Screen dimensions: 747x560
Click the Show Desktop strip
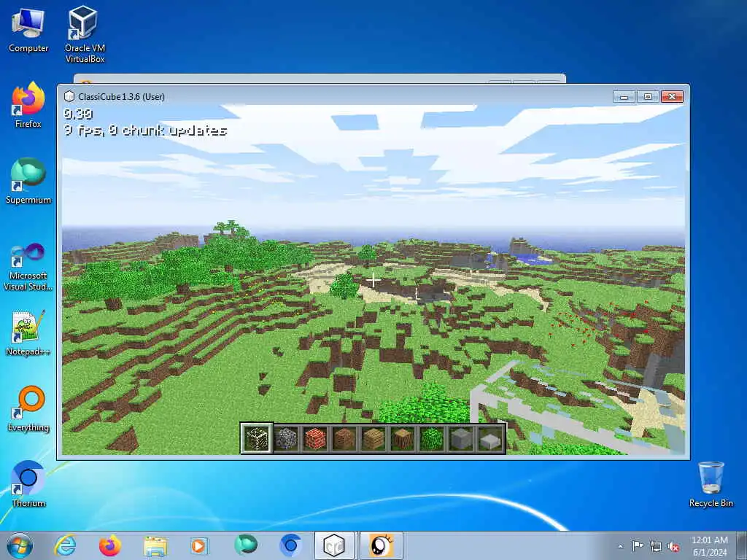click(x=742, y=545)
